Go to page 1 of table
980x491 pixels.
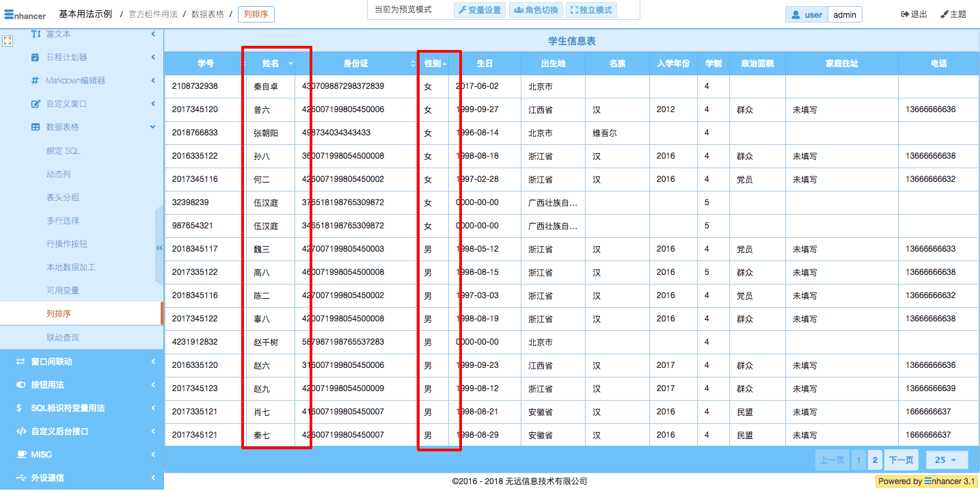pos(858,460)
